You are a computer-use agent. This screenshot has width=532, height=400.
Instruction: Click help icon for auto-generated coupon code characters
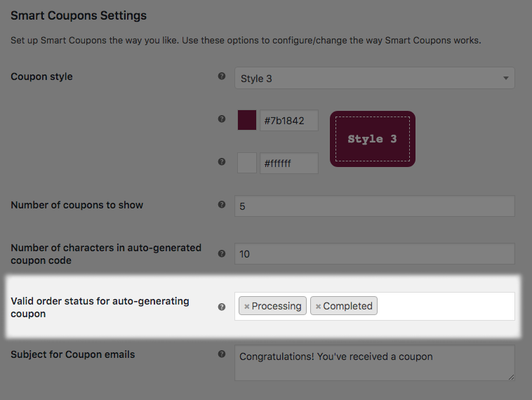[222, 253]
